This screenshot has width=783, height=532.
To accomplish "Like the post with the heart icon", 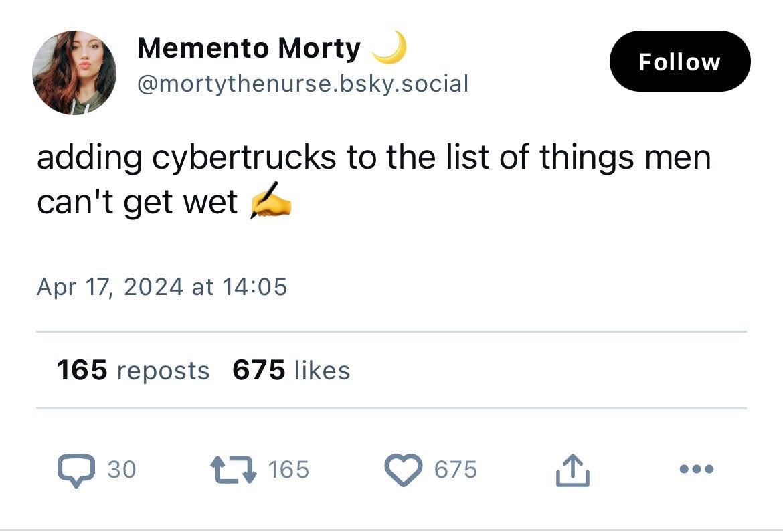I will coord(403,469).
